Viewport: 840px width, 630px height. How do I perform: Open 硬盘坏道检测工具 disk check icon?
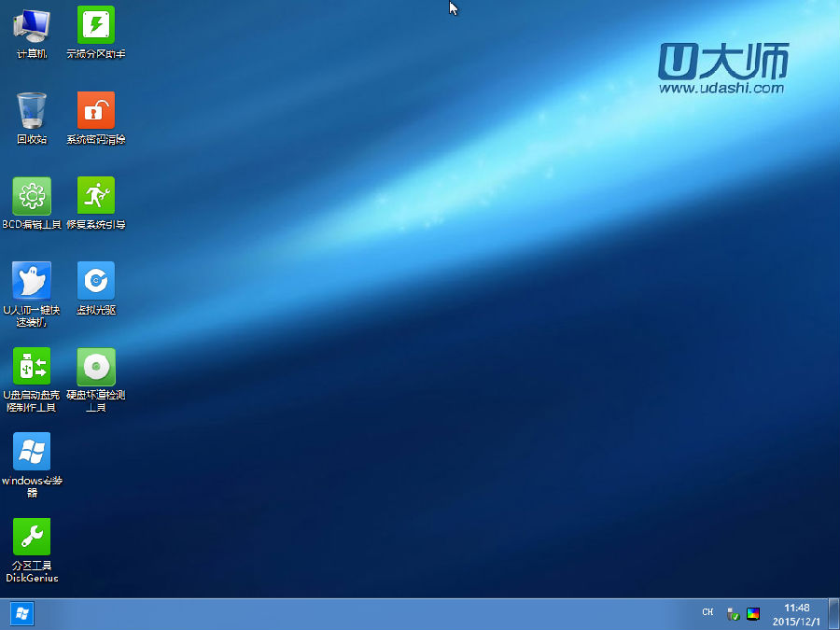pos(96,367)
